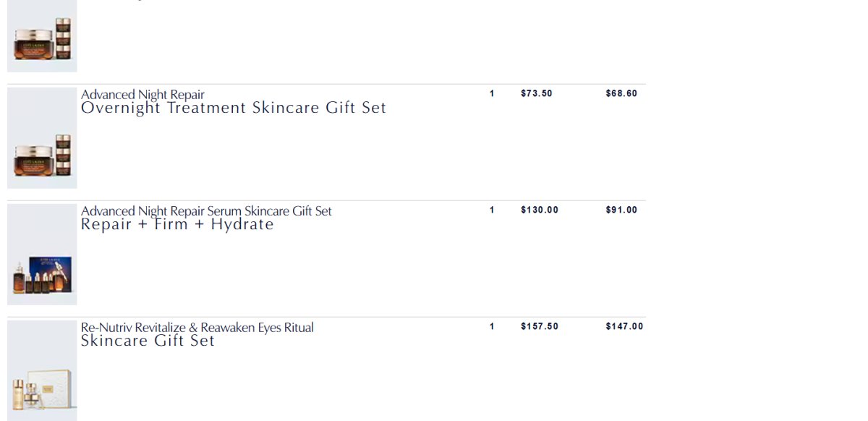The image size is (868, 421).
Task: Click the $157.50 original price
Action: [539, 326]
